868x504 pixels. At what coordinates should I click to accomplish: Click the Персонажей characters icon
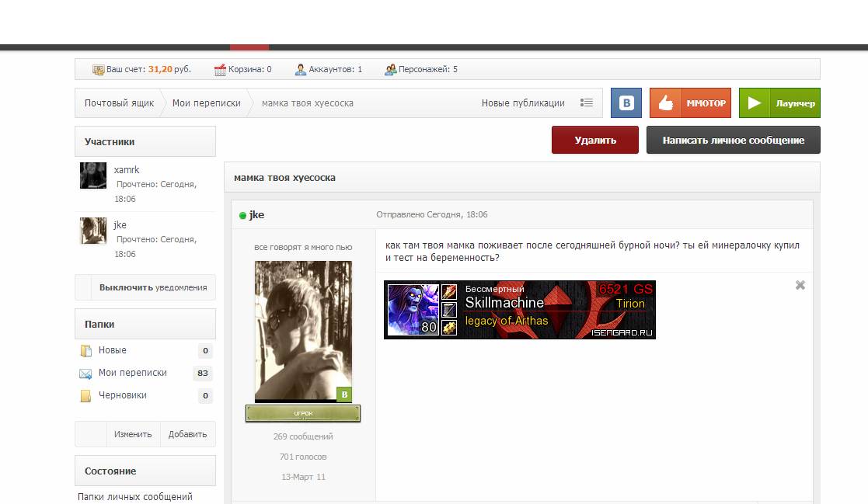[x=391, y=70]
